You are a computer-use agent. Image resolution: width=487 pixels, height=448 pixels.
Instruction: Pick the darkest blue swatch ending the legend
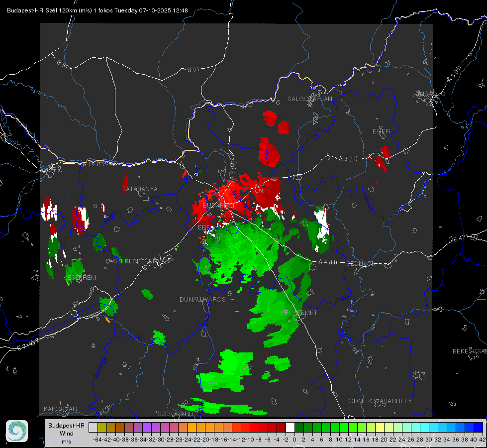(479, 427)
